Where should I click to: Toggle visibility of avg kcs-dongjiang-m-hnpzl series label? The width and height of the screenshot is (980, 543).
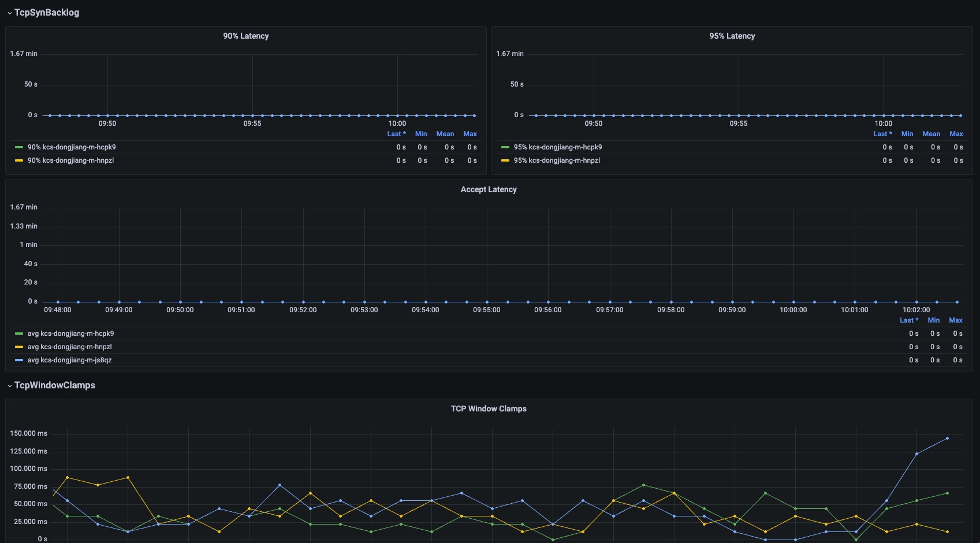coord(70,347)
